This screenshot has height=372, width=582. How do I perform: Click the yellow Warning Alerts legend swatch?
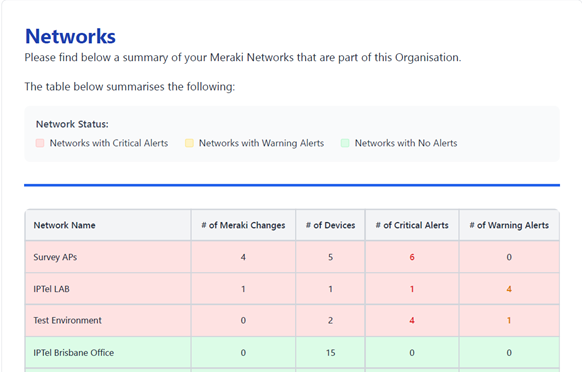point(189,143)
